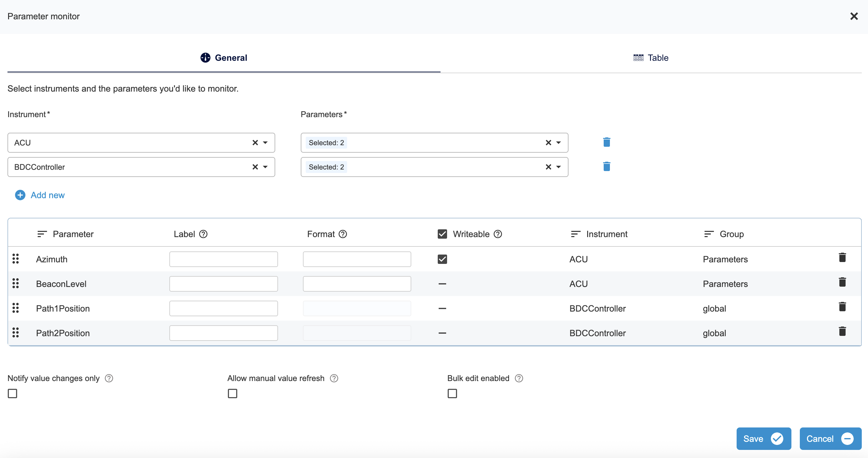The height and width of the screenshot is (458, 868).
Task: Sort the table by Parameter column
Action: pyautogui.click(x=42, y=234)
